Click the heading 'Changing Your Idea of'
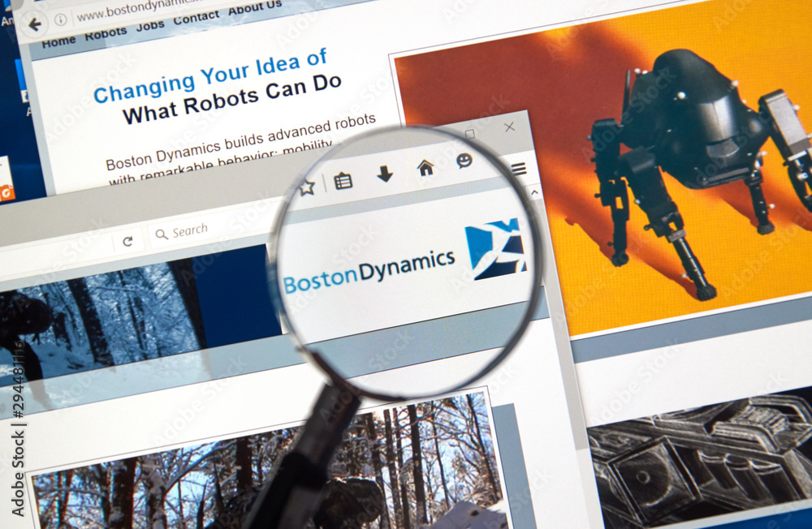Viewport: 812px width, 529px height. click(x=210, y=76)
